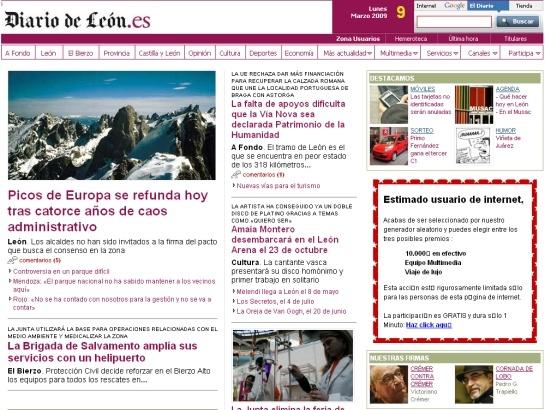Open Melendi llega a León link

(287, 292)
